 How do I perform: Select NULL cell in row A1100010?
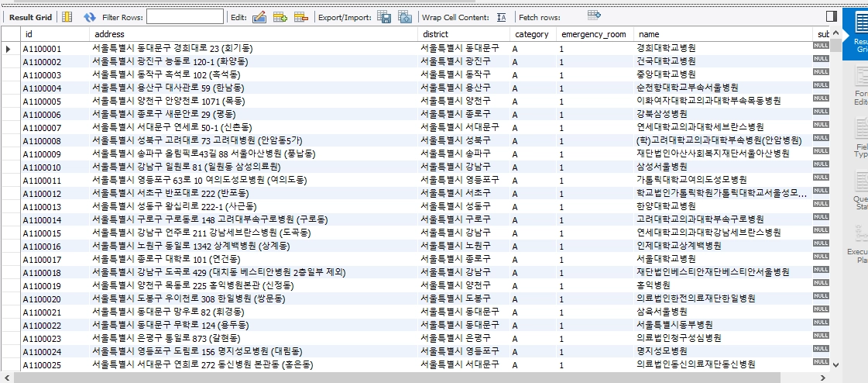click(821, 164)
